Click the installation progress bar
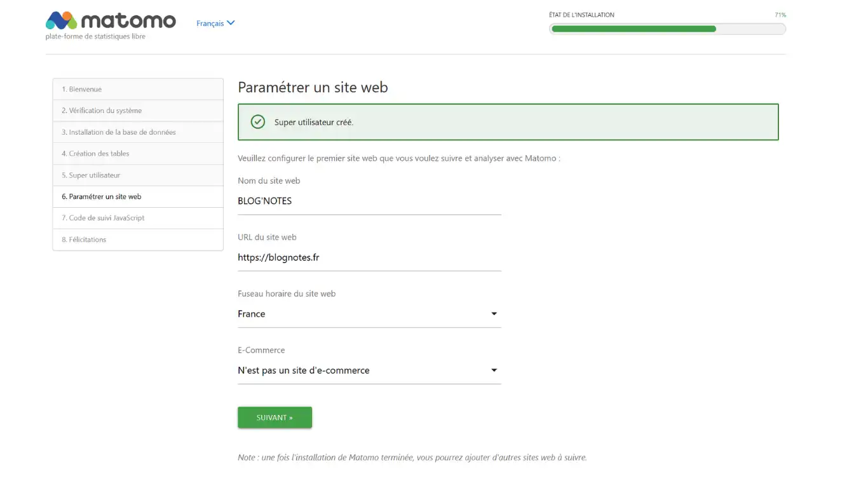Screen dimensions: 868x488 [667, 29]
